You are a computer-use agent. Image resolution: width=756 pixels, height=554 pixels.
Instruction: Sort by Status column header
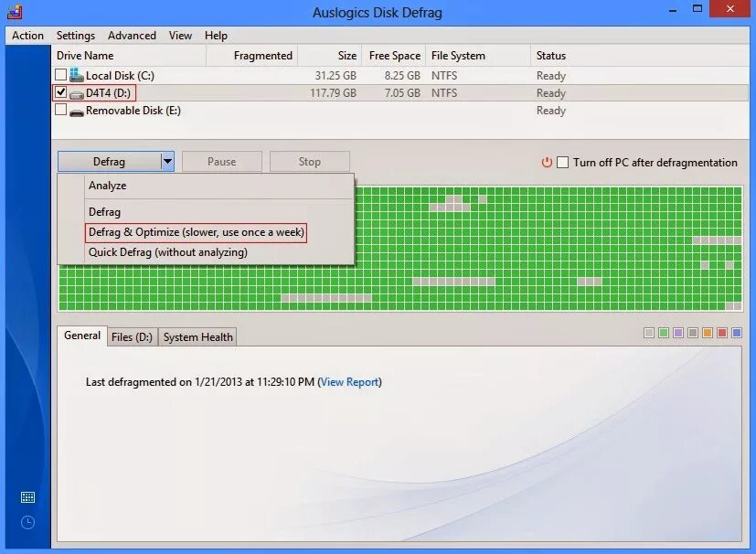tap(640, 56)
